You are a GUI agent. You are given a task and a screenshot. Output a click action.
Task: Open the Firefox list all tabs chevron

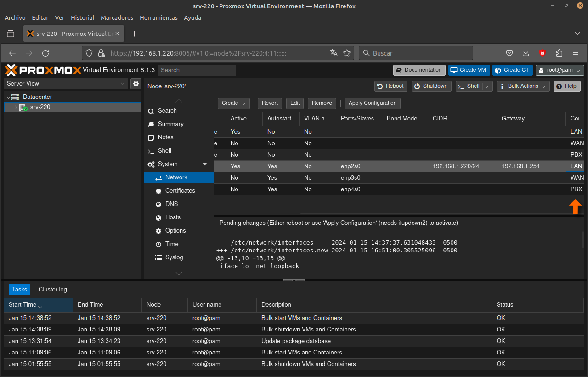pos(577,34)
